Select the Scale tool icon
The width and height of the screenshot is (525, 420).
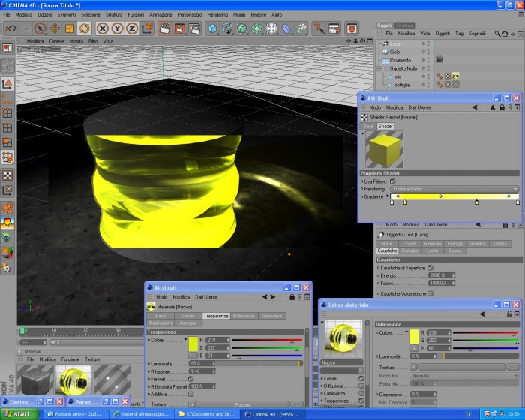(x=70, y=28)
